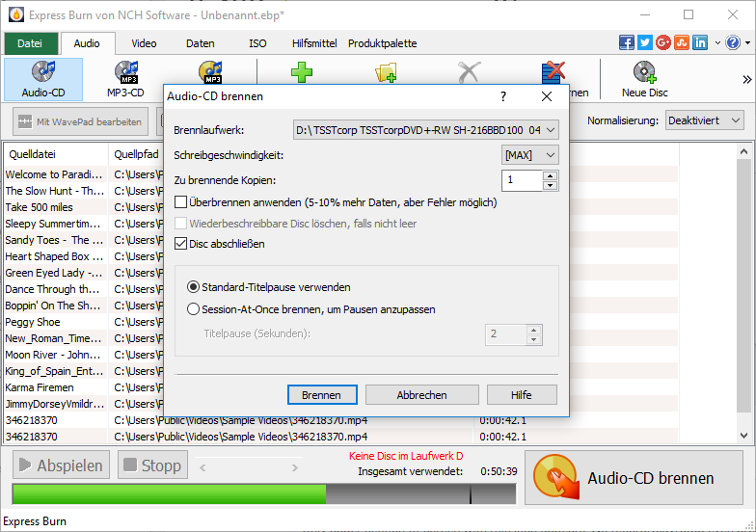This screenshot has height=532, width=756.
Task: Expand the help icon dropdown arrow
Action: [x=747, y=42]
